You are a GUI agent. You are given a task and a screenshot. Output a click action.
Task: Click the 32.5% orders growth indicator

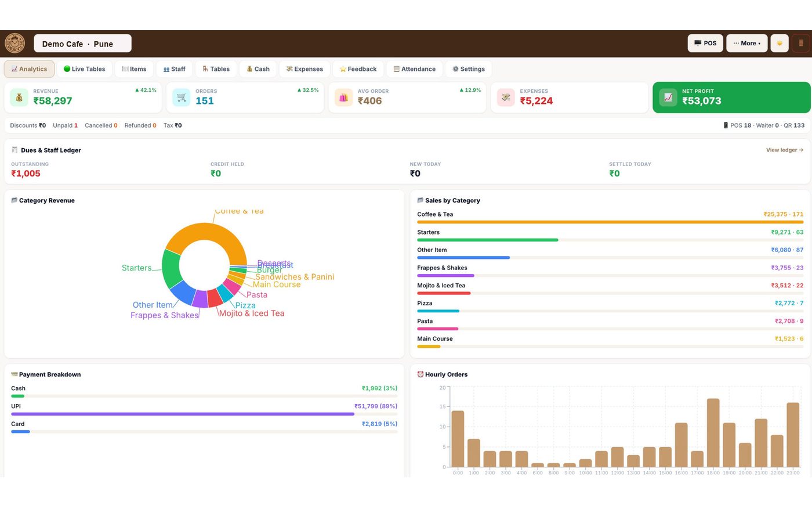(x=308, y=90)
